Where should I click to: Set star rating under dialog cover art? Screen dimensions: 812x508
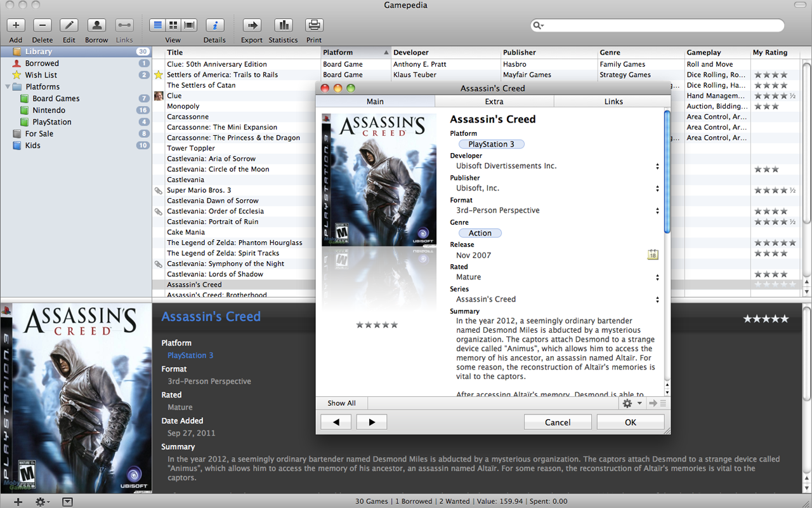377,325
